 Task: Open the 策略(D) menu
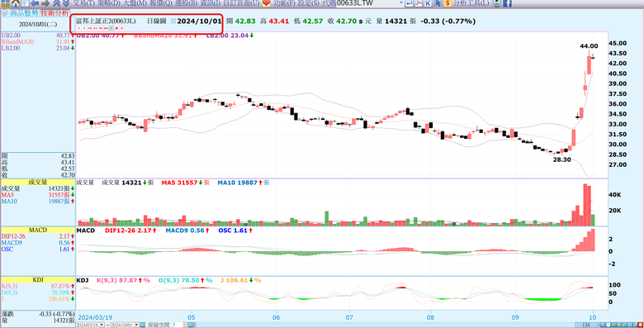[x=109, y=3]
